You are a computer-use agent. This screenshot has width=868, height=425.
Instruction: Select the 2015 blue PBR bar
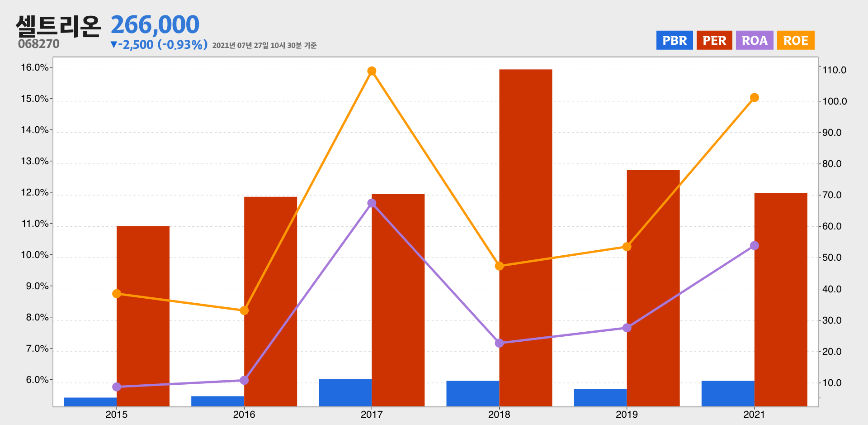point(90,402)
